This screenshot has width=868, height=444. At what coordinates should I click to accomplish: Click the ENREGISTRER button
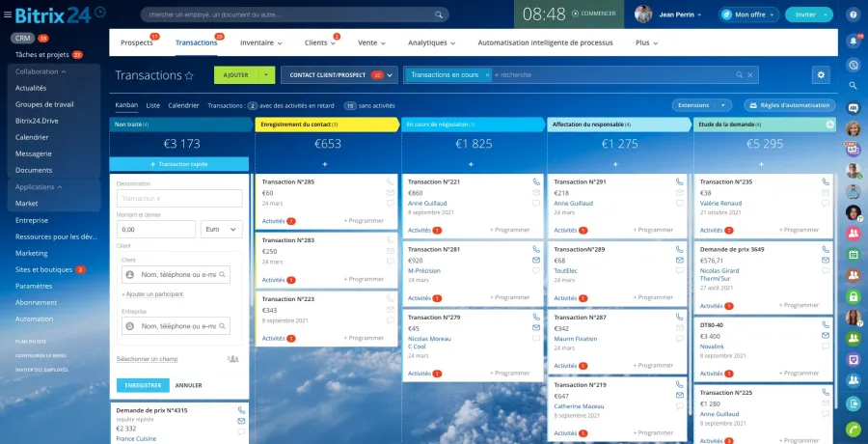143,385
